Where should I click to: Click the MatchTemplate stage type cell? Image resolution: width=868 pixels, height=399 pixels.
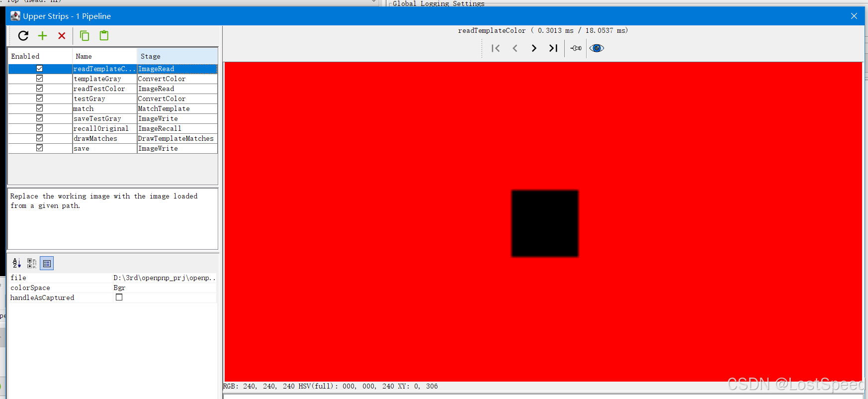177,108
